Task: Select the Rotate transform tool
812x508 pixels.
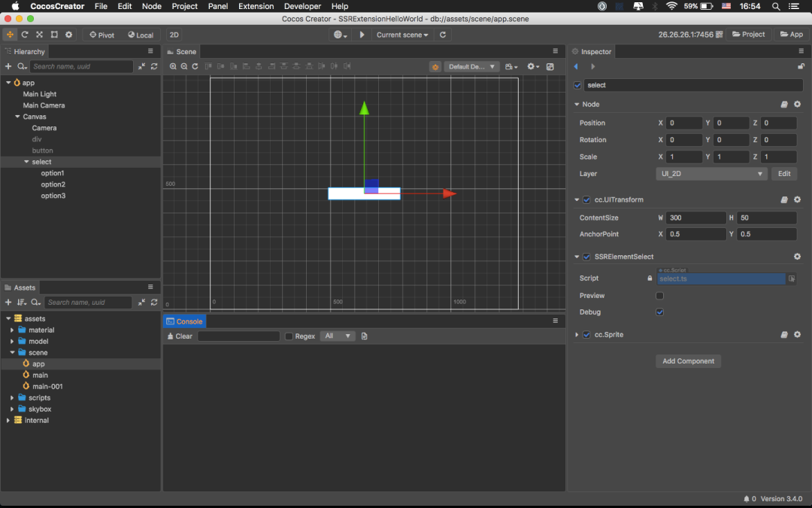Action: tap(25, 35)
